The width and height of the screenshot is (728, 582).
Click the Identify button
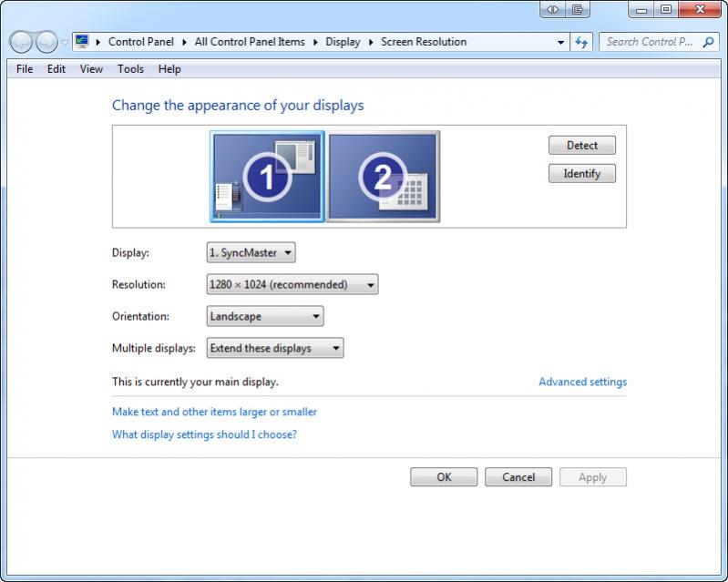point(581,174)
